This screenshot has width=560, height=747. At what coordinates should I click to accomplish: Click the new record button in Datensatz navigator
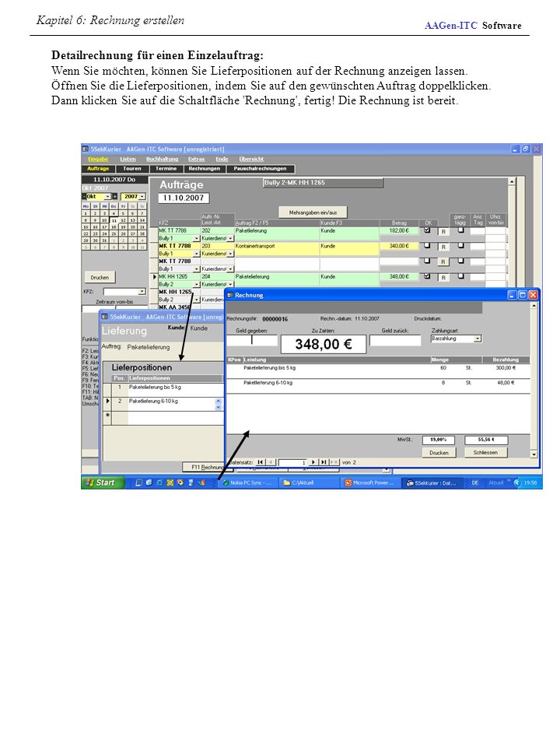(334, 462)
